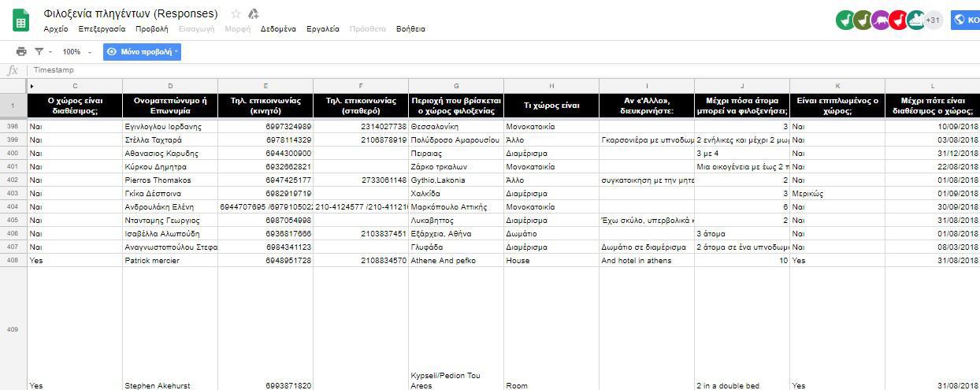Click the teal ship viewer avatar
This screenshot has width=980, height=390.
915,20
